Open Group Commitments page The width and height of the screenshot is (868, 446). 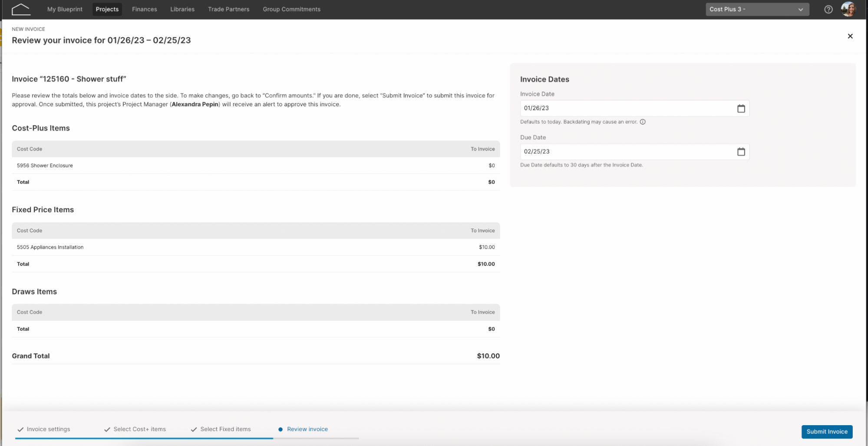(x=292, y=9)
